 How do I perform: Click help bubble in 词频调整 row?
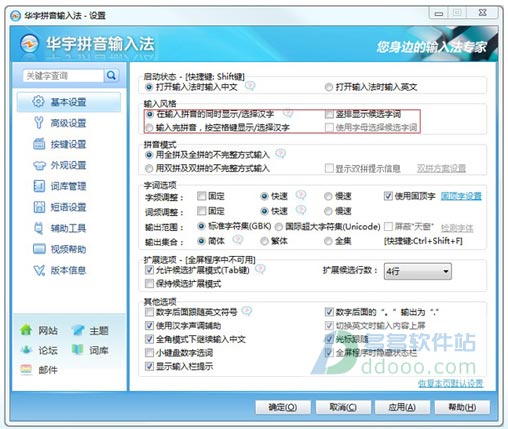pyautogui.click(x=301, y=210)
